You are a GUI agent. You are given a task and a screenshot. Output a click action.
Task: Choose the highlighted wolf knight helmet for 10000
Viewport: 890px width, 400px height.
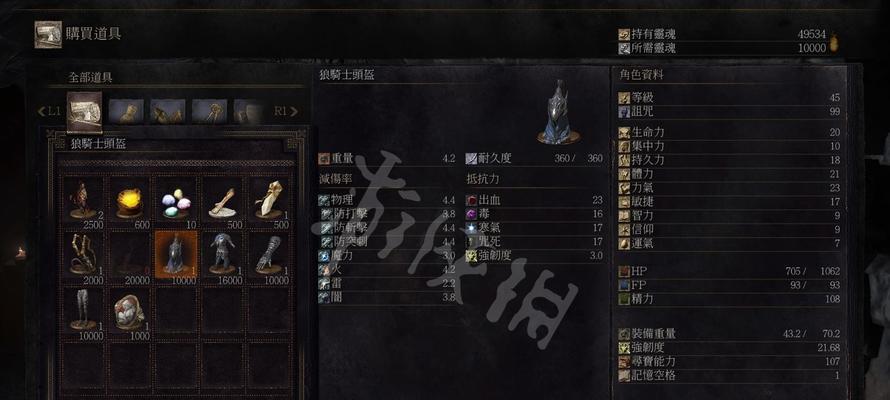(176, 257)
